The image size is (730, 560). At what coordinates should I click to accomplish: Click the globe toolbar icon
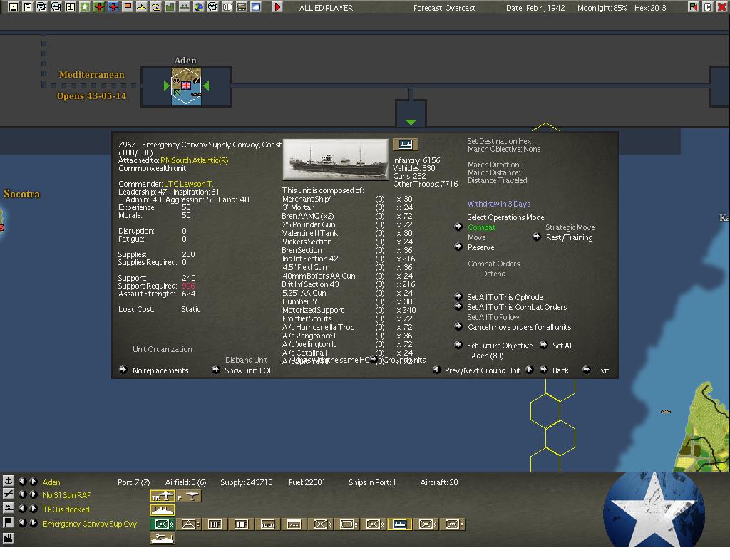(199, 7)
